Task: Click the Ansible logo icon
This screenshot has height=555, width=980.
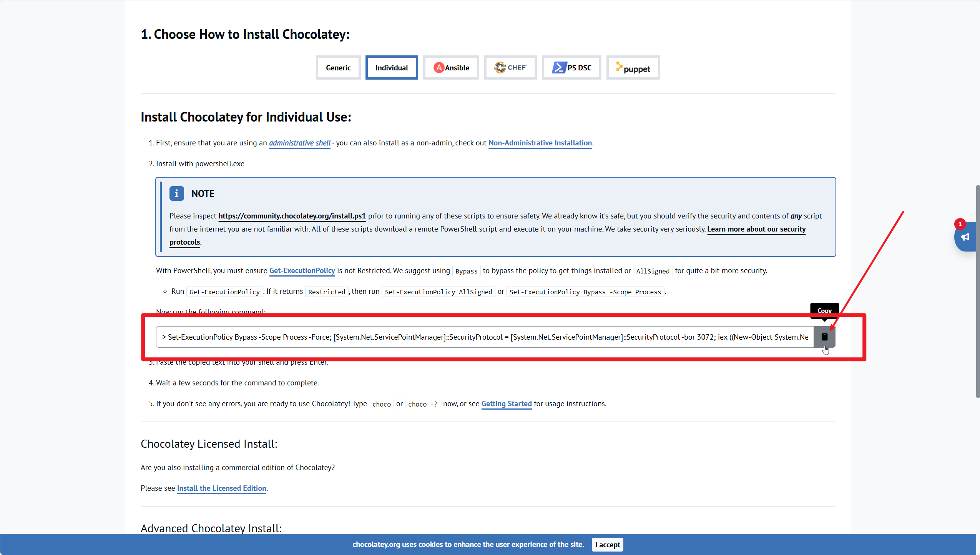Action: (x=439, y=68)
